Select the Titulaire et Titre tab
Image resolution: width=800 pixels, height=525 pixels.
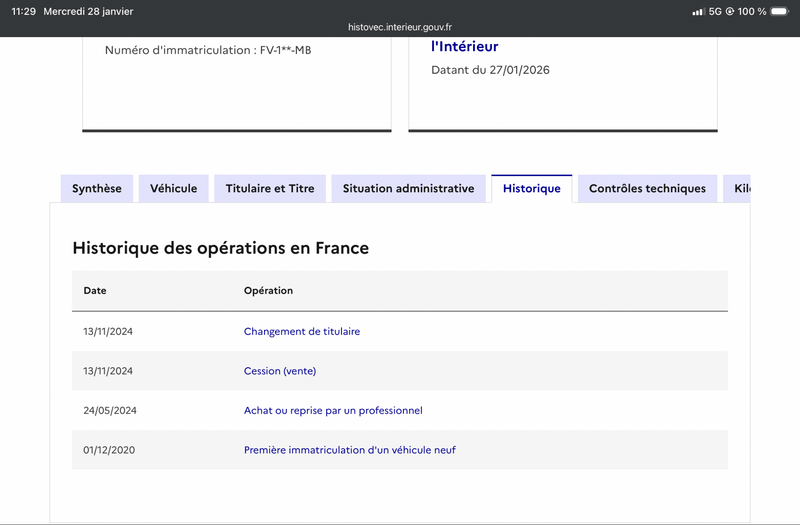coord(270,189)
